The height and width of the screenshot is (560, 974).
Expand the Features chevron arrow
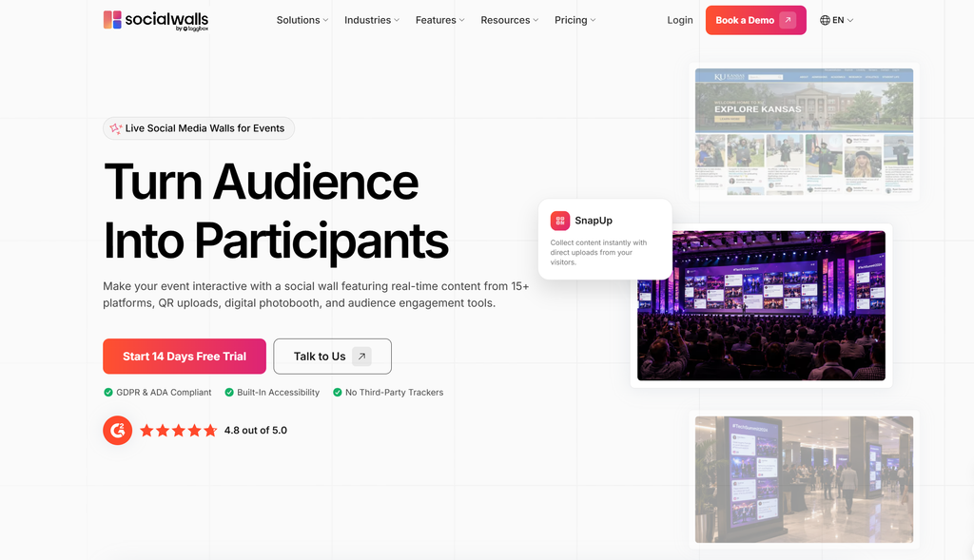(461, 21)
